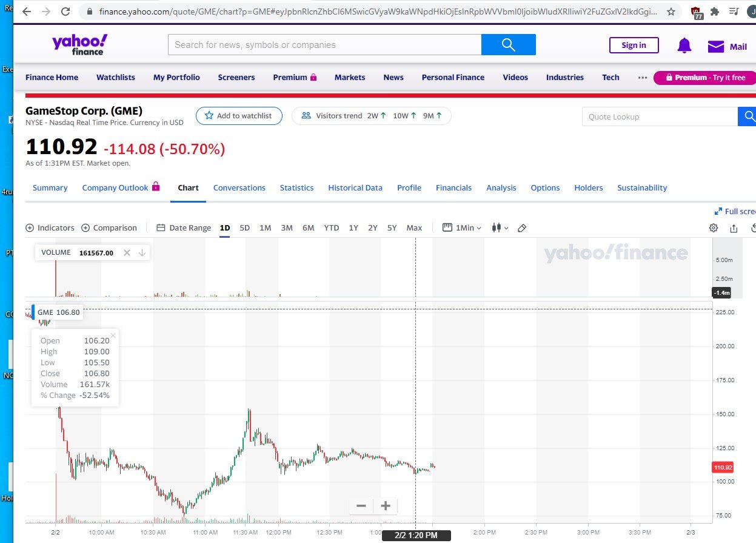Add an indicator via the Indicators plus
756x543 pixels.
[x=50, y=228]
